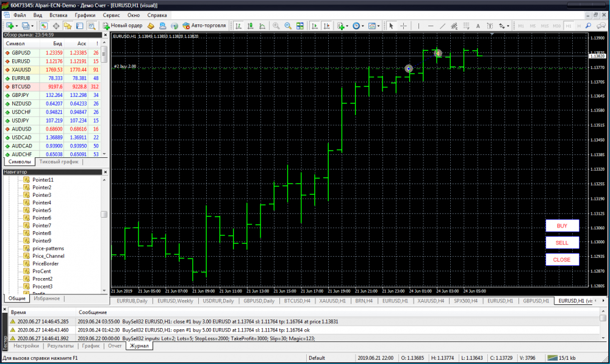Open the Сервис menu

pyautogui.click(x=111, y=14)
